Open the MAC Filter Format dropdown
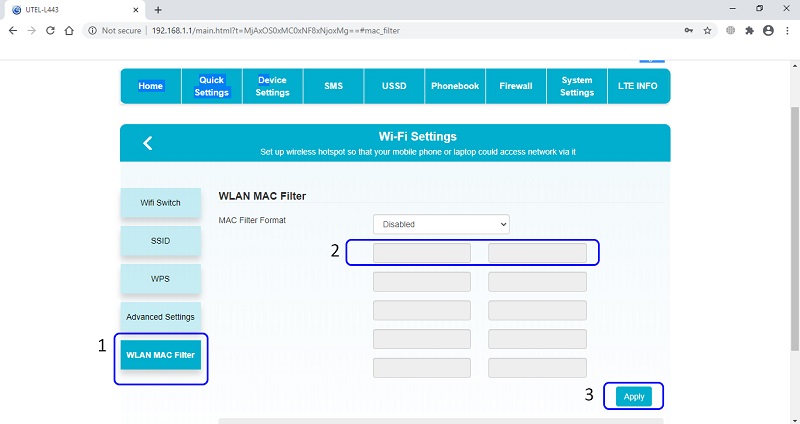Screen dimensions: 800x424 pos(441,224)
